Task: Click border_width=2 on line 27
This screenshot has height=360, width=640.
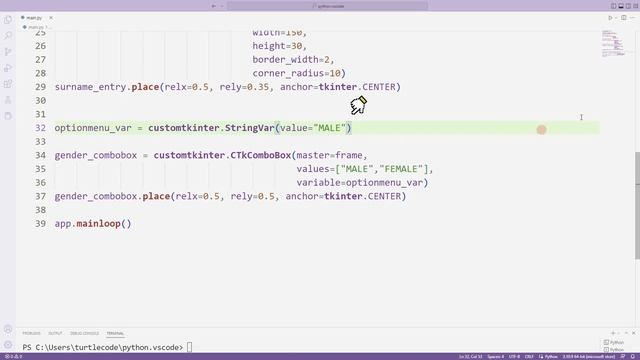Action: tap(291, 60)
